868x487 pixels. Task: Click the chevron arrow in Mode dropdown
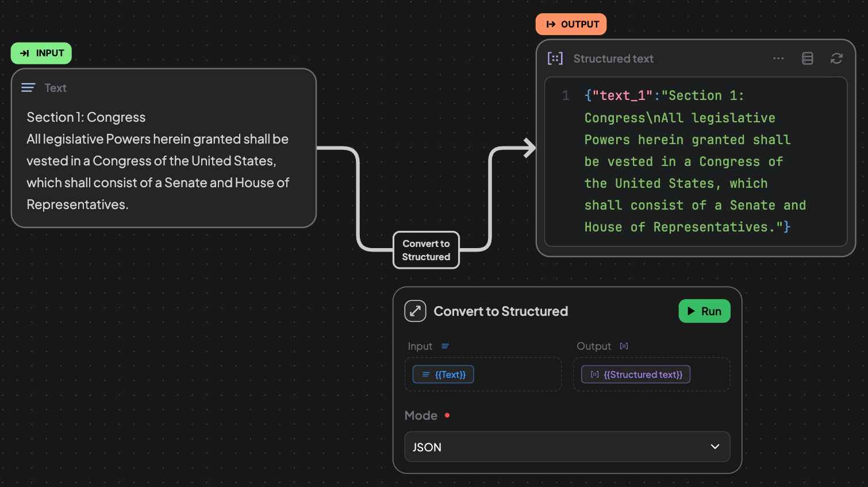click(x=715, y=447)
